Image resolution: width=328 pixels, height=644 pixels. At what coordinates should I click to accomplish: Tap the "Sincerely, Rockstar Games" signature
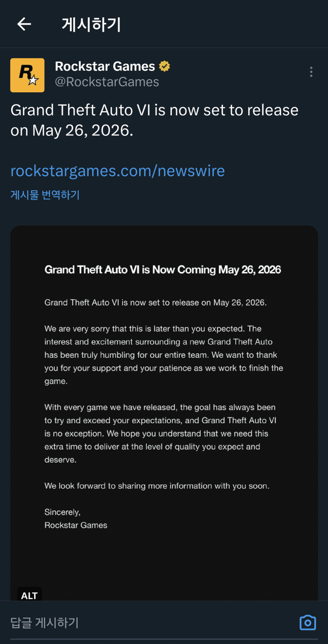pyautogui.click(x=76, y=518)
